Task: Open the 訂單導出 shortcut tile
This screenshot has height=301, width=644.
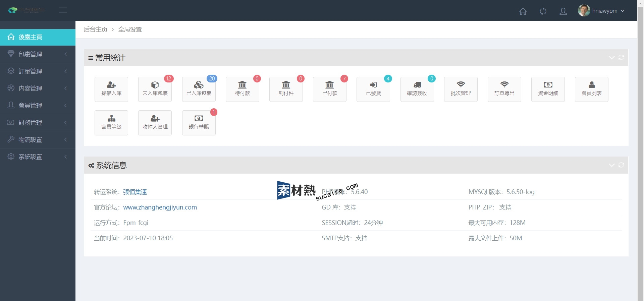Action: point(504,89)
